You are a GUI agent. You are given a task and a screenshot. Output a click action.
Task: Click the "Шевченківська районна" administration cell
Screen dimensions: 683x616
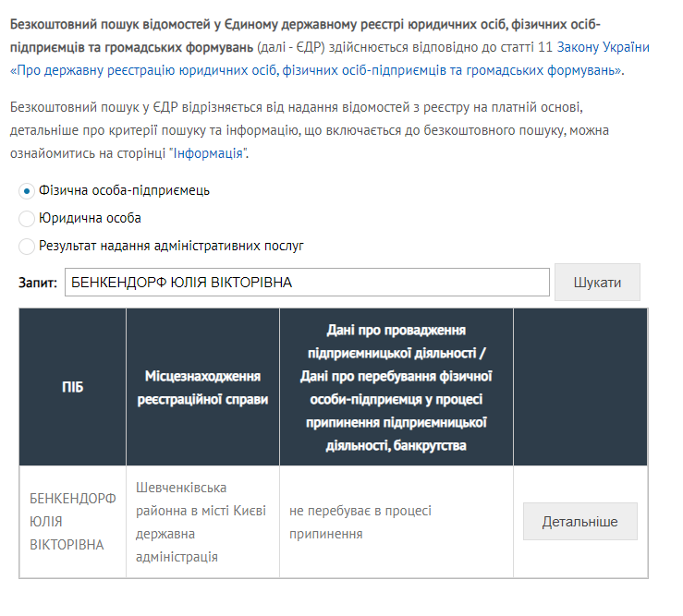coord(202,522)
